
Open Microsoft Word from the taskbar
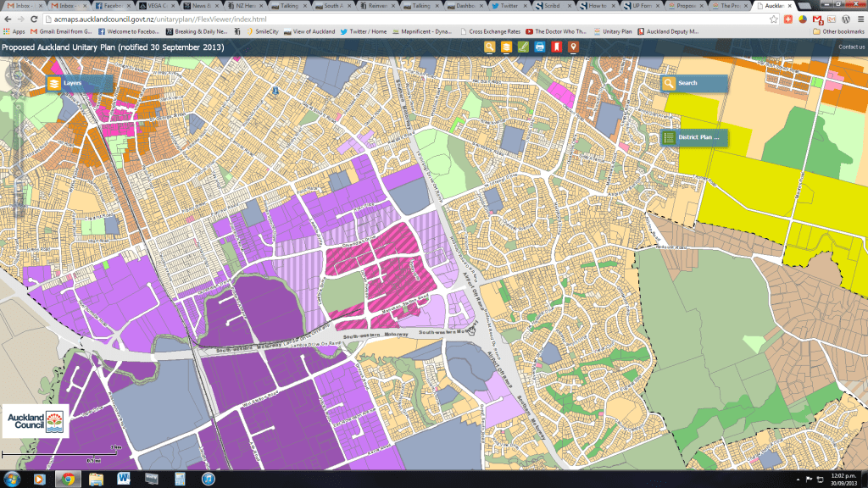click(123, 479)
